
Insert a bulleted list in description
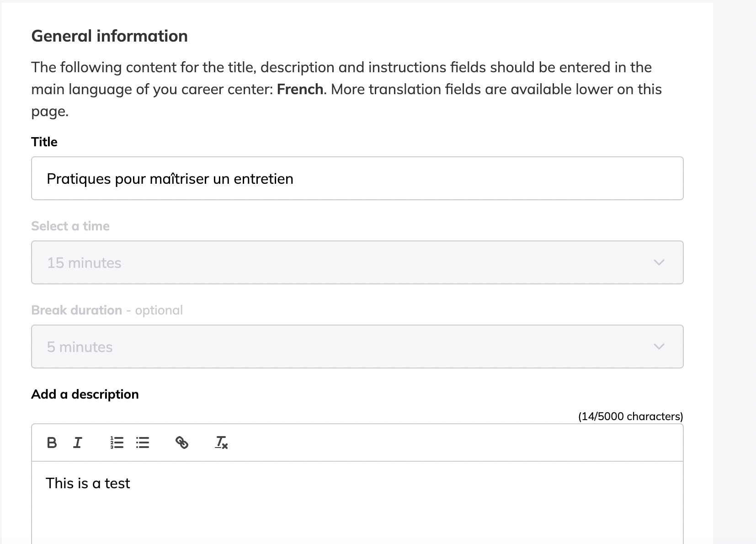pos(143,443)
